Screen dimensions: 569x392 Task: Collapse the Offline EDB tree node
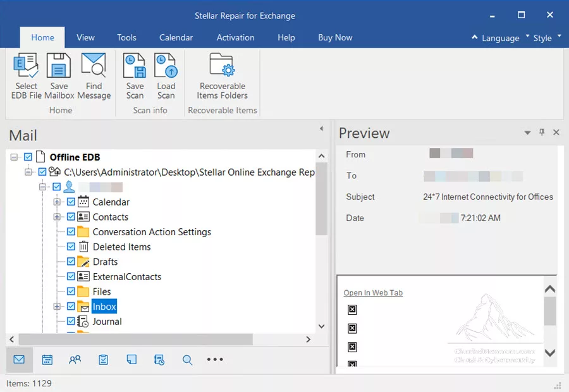(x=14, y=157)
